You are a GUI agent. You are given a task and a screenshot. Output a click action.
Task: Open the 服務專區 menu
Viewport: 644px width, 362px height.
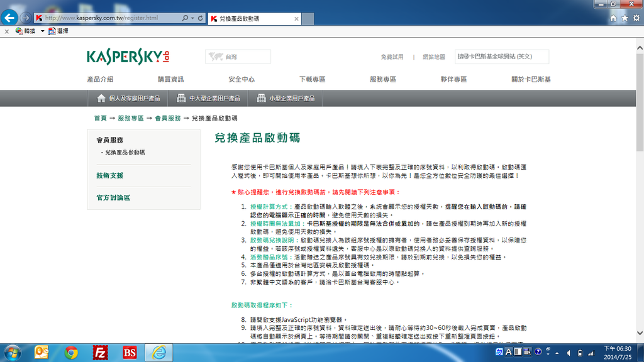point(383,79)
